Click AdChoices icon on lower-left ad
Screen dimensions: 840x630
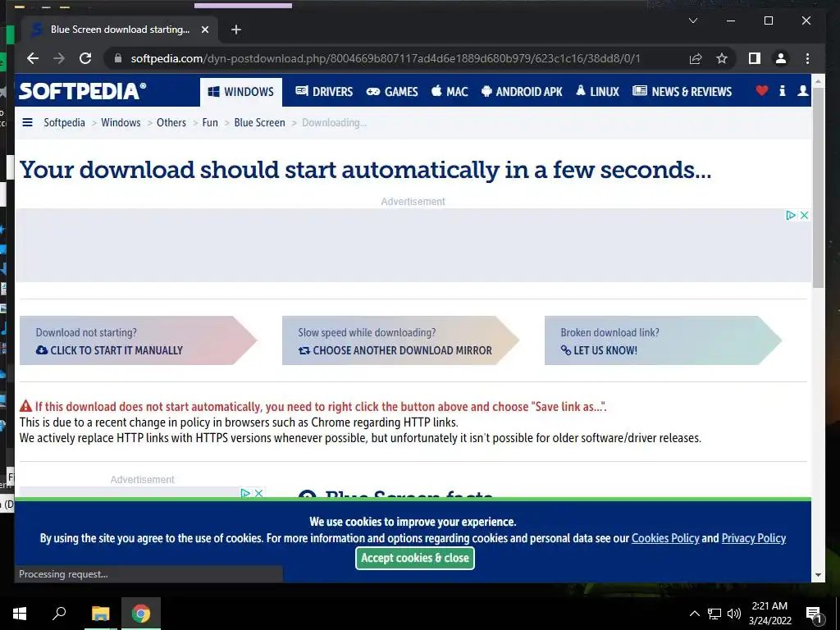tap(245, 493)
